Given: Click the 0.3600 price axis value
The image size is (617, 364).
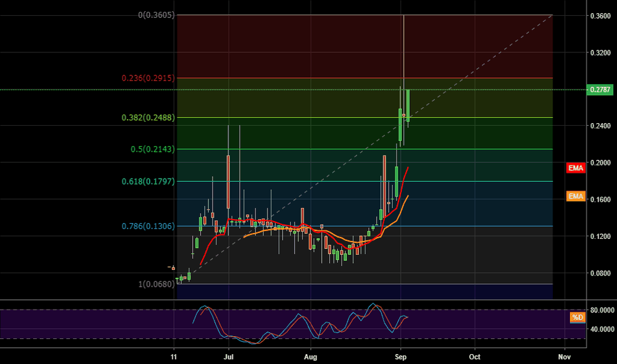Looking at the screenshot, I should point(600,16).
